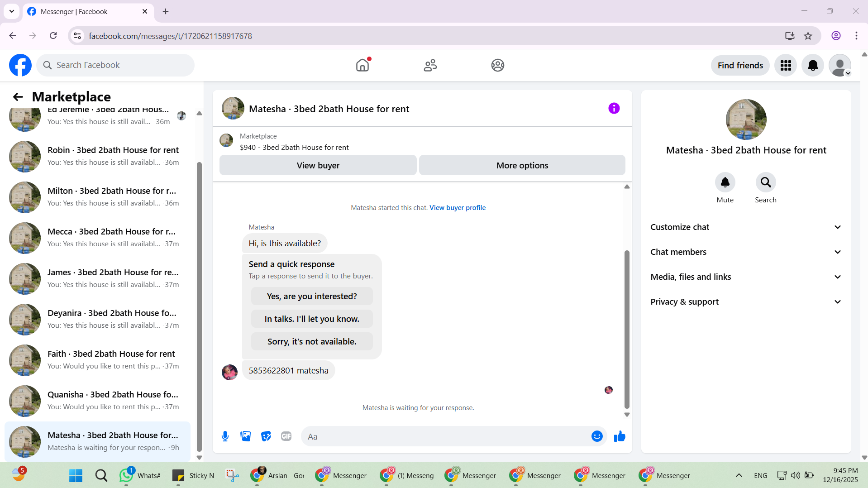Record a voice clip microphone icon
868x488 pixels.
point(225,436)
